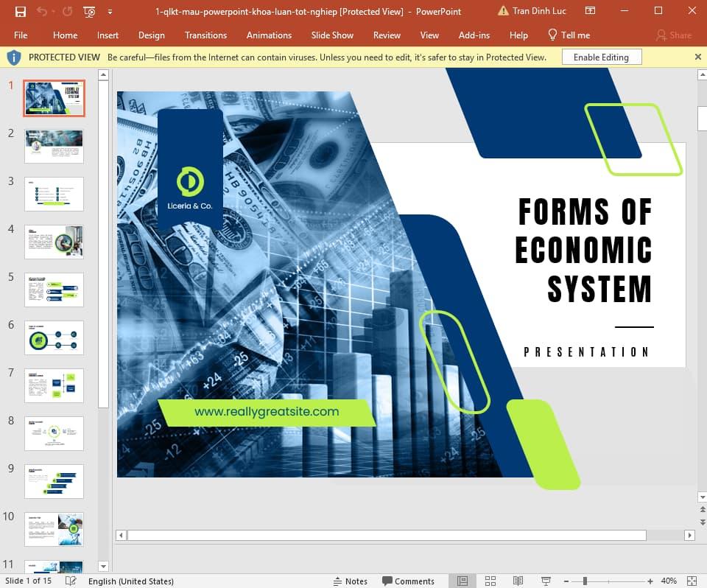Click the Undo icon

[42, 12]
